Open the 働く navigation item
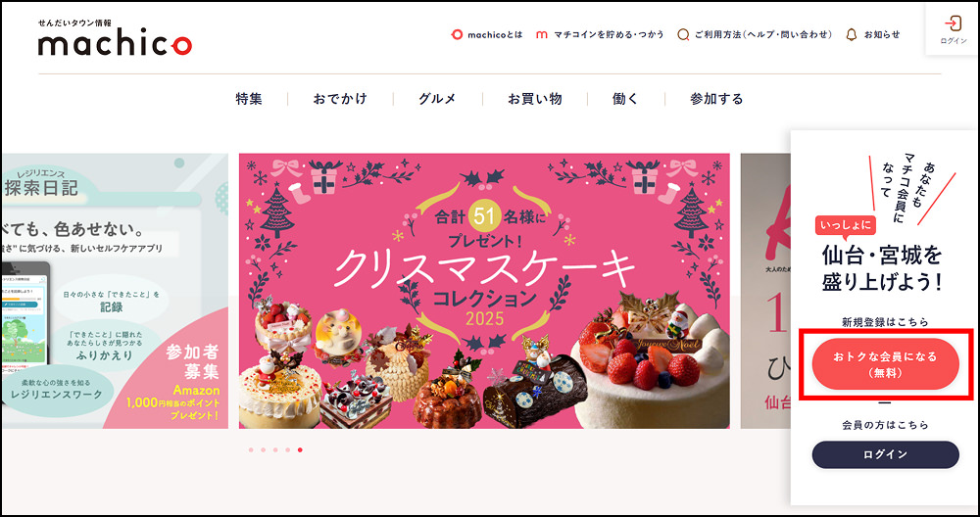 [625, 99]
